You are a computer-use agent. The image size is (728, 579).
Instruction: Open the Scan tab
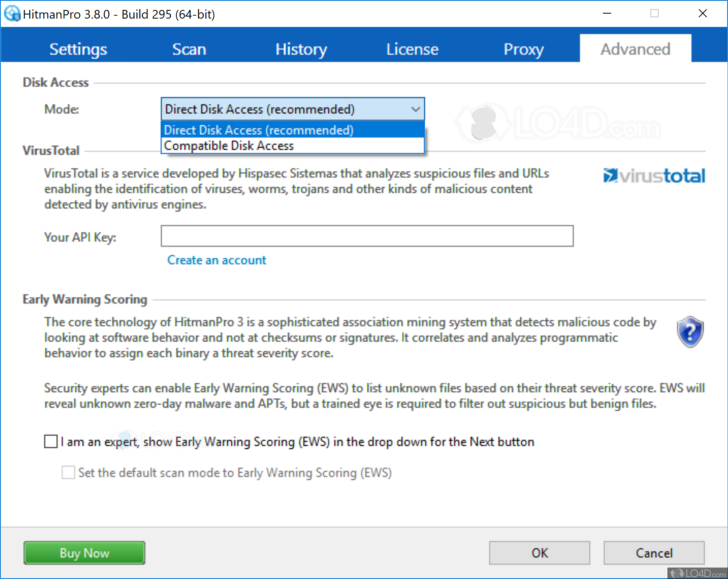(189, 49)
